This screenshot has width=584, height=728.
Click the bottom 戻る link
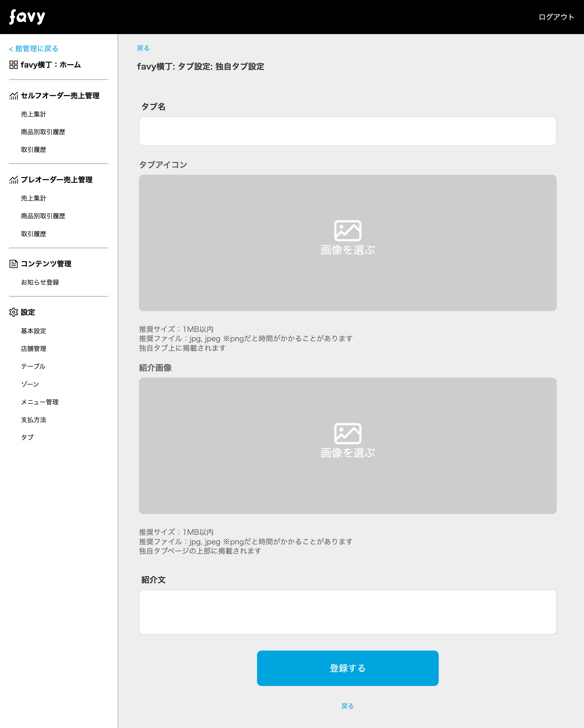tap(347, 706)
